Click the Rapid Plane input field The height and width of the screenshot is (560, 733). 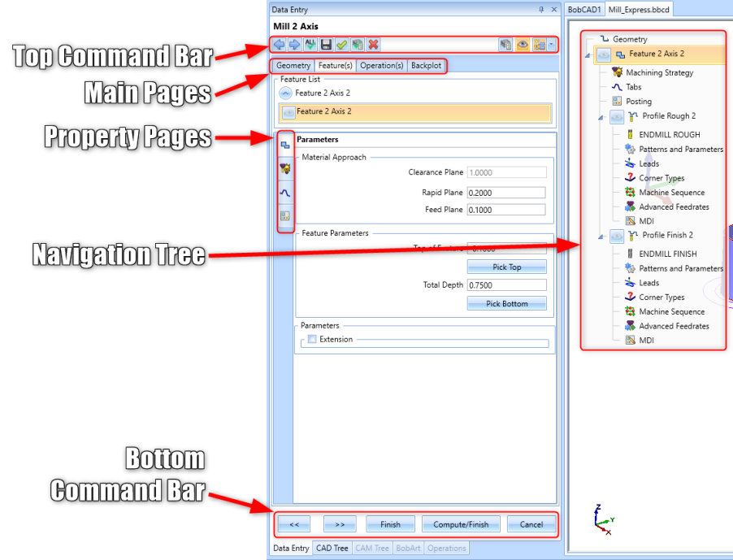tap(507, 193)
